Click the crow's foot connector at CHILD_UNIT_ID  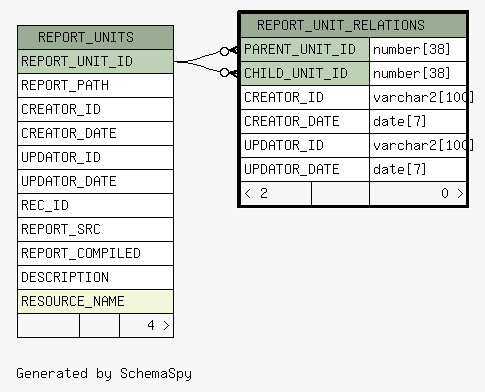[x=229, y=72]
